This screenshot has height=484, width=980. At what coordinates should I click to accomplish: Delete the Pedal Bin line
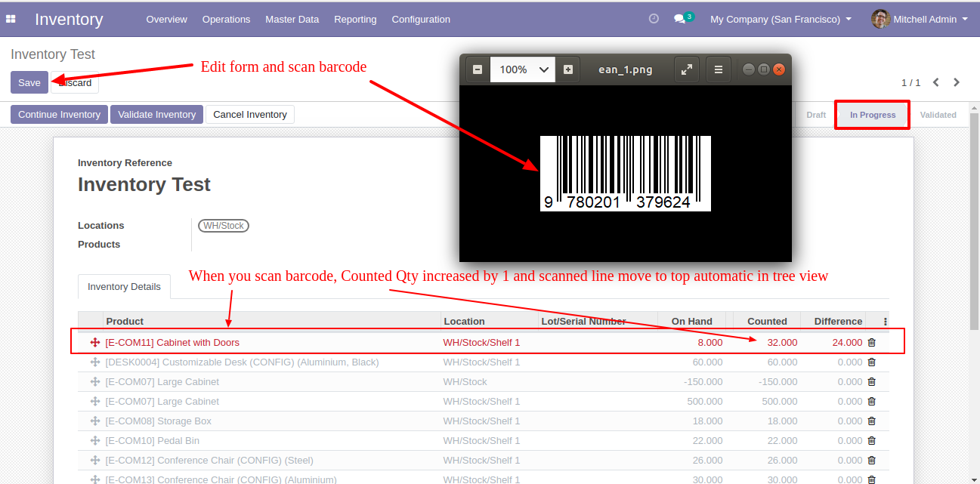871,441
